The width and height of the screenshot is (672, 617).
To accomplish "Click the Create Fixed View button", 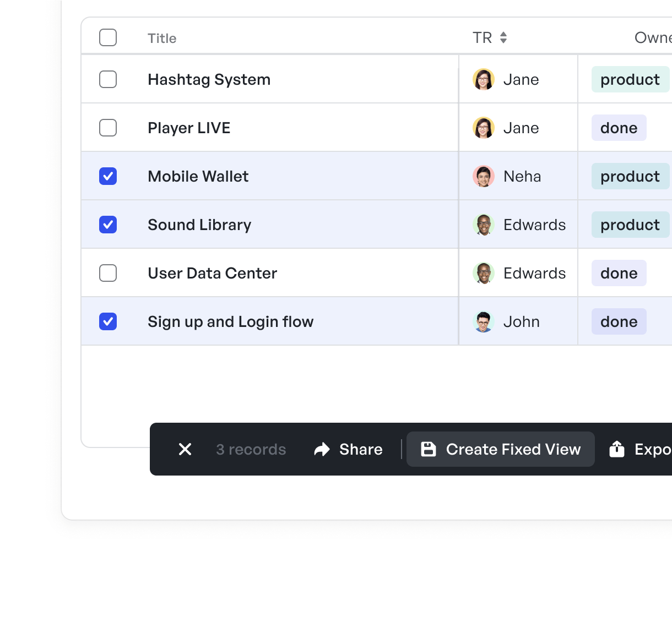I will 501,449.
